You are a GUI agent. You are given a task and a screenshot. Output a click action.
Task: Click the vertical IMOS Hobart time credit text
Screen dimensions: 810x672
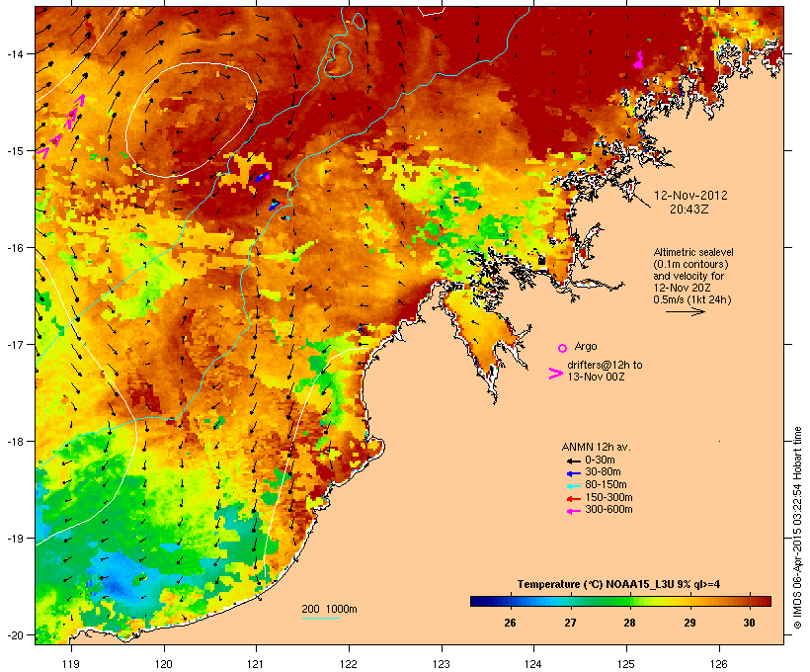pos(798,528)
